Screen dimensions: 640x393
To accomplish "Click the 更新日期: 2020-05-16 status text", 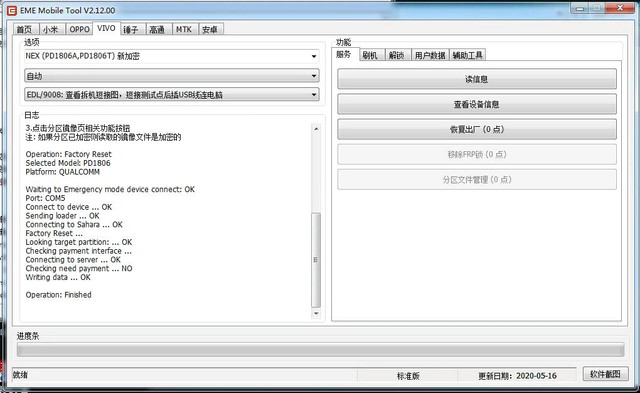I will [x=517, y=375].
